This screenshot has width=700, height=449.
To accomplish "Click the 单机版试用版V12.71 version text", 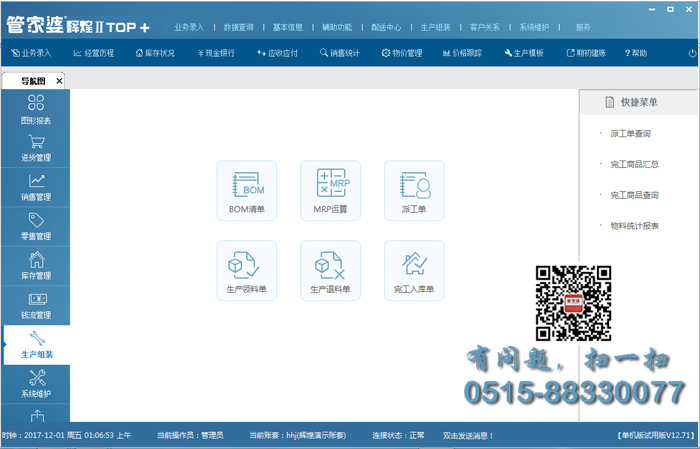I will [656, 435].
